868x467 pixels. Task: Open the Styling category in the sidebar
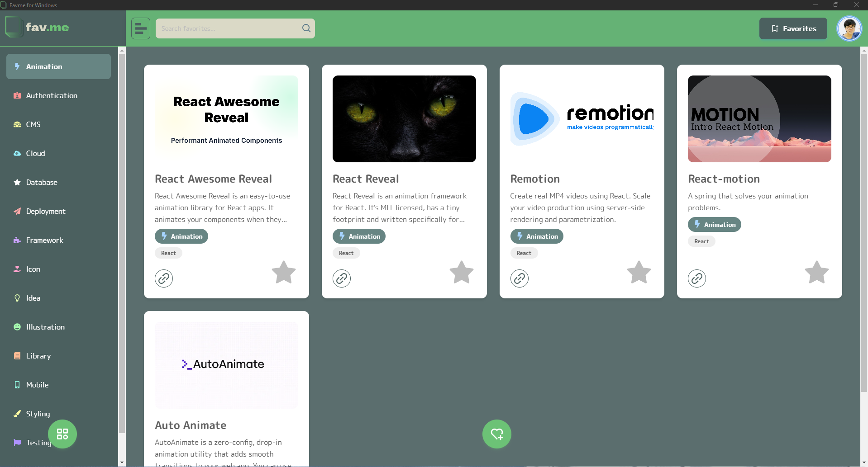[37, 414]
